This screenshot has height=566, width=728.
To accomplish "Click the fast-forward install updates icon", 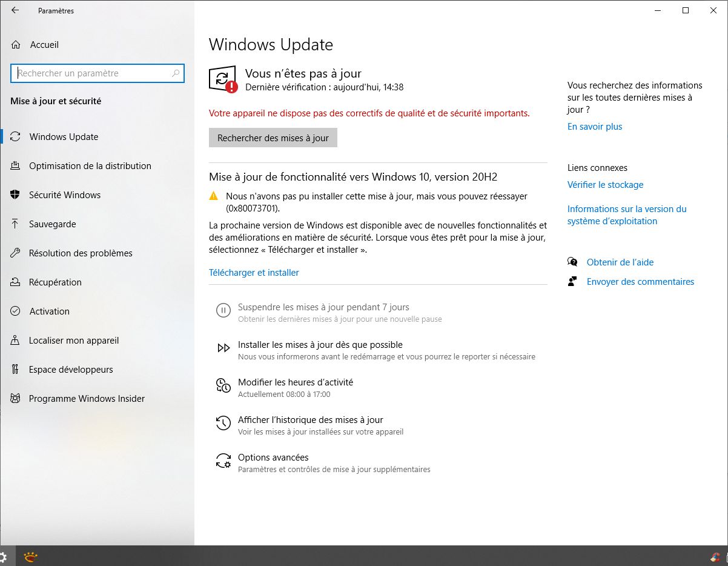I will pyautogui.click(x=223, y=348).
